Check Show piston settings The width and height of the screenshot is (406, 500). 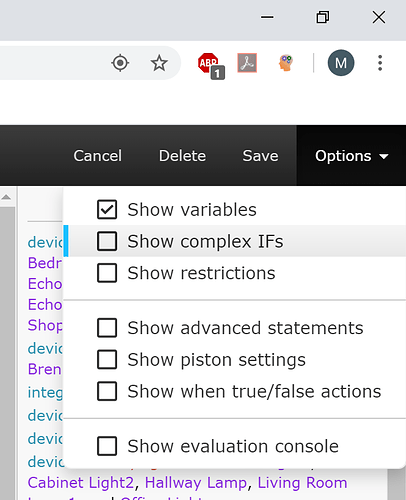point(107,359)
